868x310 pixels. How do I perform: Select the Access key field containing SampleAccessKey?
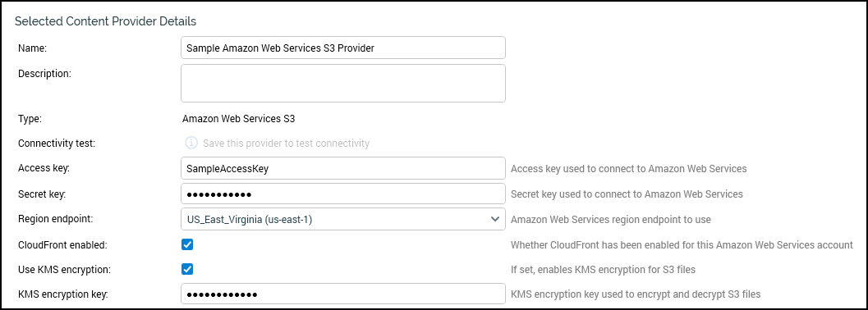click(x=343, y=168)
